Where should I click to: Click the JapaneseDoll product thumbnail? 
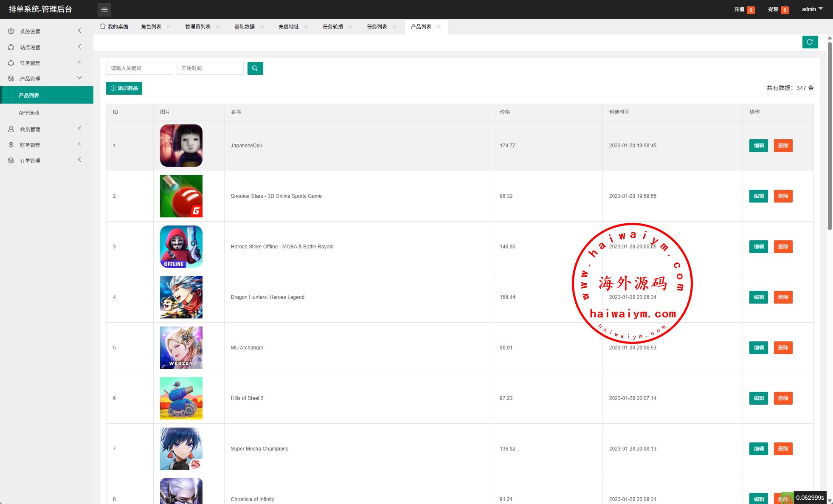point(181,146)
